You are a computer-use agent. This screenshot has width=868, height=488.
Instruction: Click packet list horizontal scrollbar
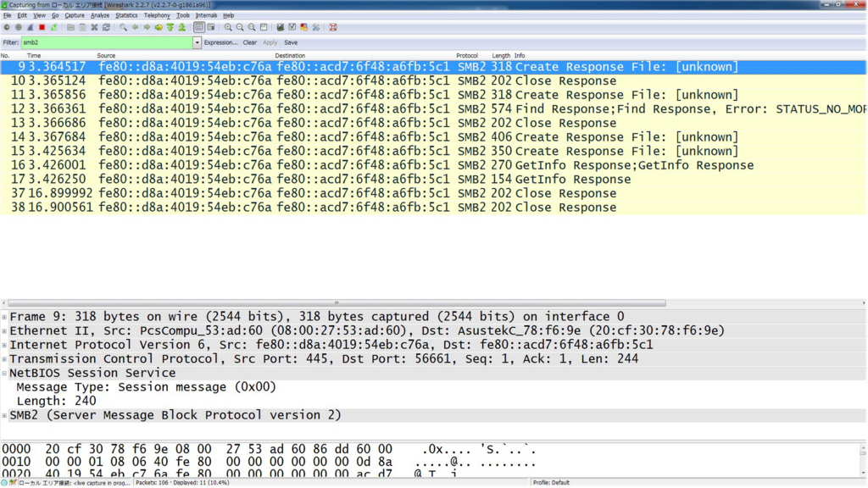point(337,303)
